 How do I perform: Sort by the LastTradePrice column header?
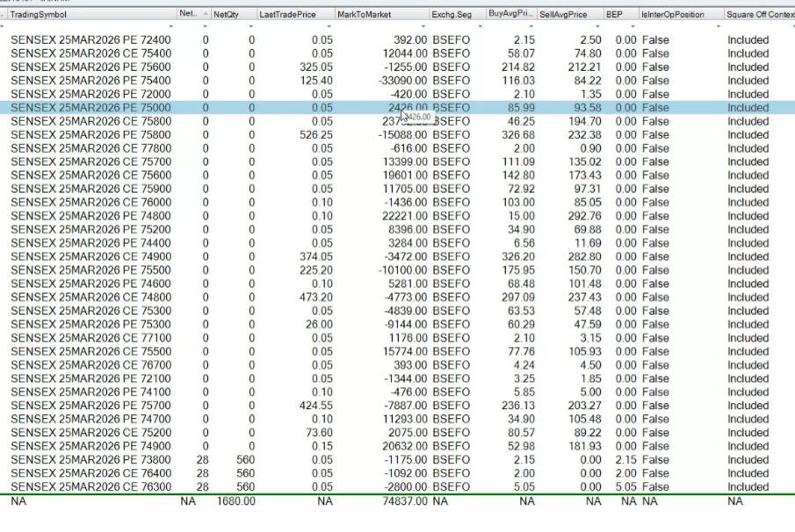[x=295, y=14]
